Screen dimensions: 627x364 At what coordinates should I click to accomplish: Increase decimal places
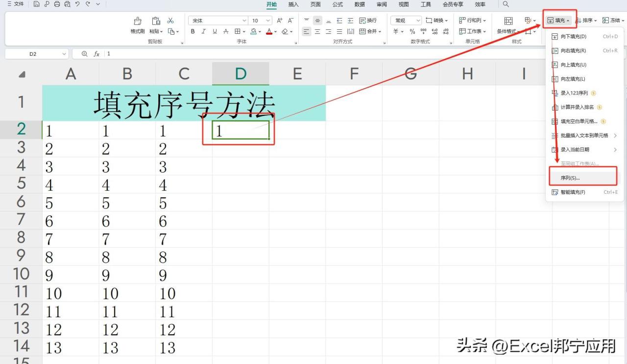pos(434,31)
